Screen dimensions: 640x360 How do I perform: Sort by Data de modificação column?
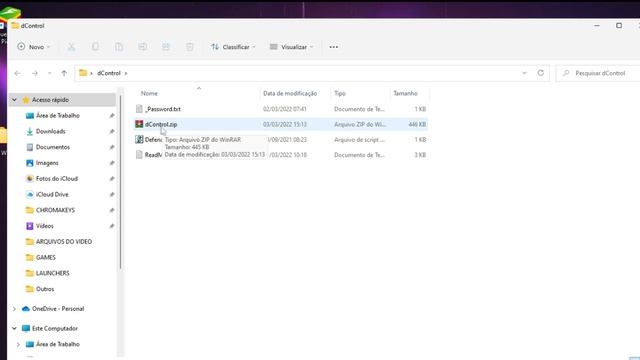point(290,93)
